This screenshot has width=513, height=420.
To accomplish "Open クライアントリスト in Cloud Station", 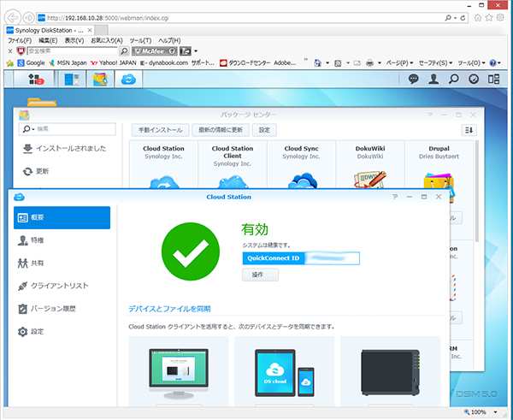I will point(62,286).
